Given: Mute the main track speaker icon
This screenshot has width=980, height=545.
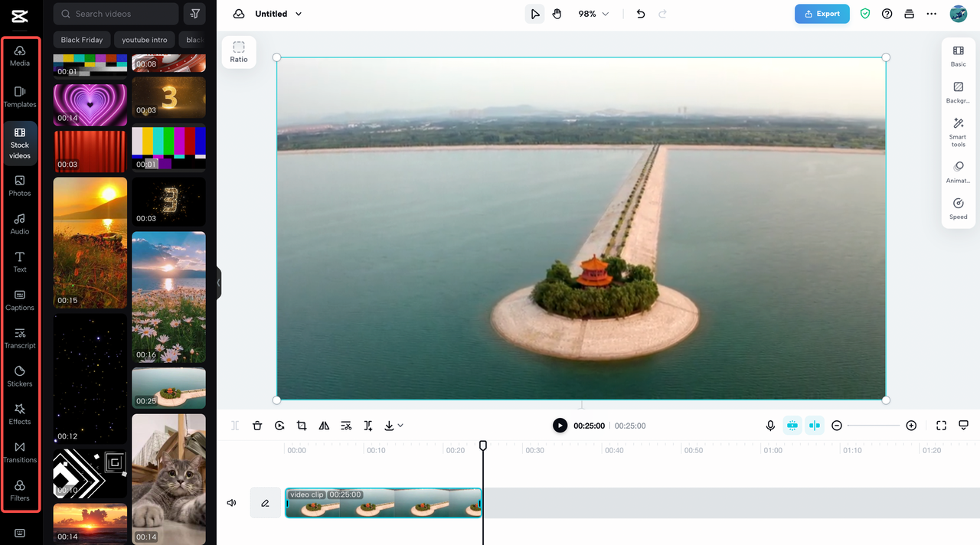Looking at the screenshot, I should (x=231, y=503).
